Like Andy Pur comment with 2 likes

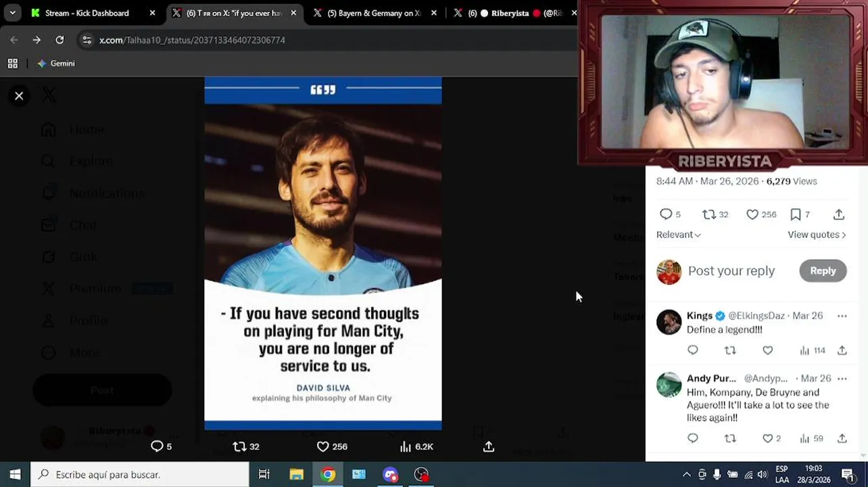[768, 439]
